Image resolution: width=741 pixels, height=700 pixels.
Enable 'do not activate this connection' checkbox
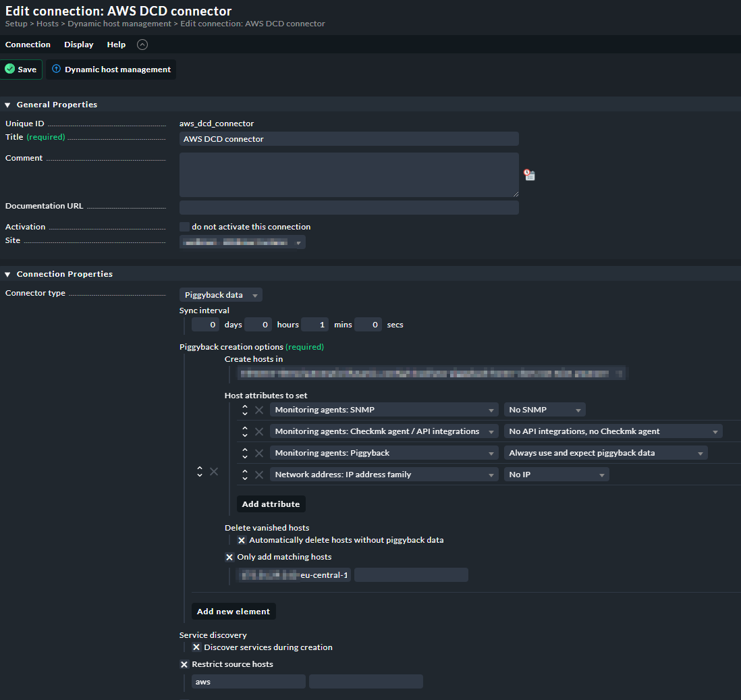184,227
